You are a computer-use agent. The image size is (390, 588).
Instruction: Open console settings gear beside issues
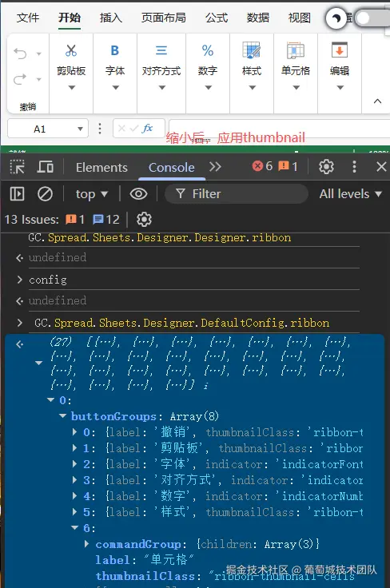click(144, 220)
